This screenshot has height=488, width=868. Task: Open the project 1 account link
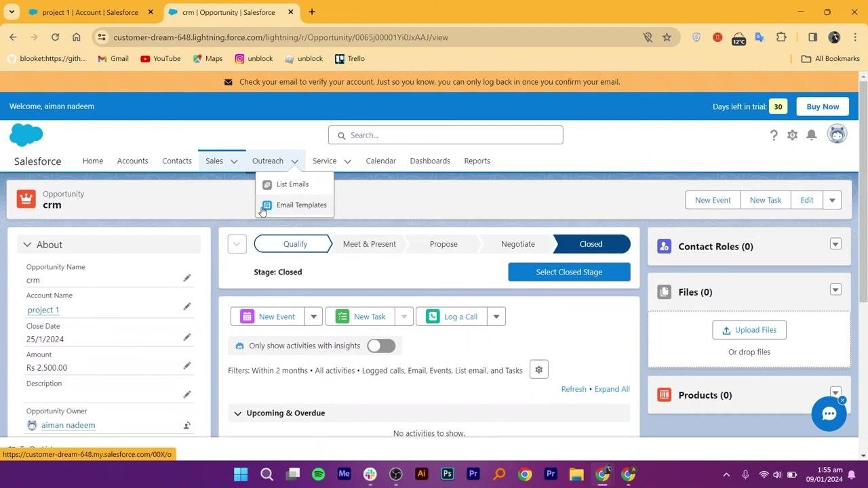pyautogui.click(x=43, y=310)
